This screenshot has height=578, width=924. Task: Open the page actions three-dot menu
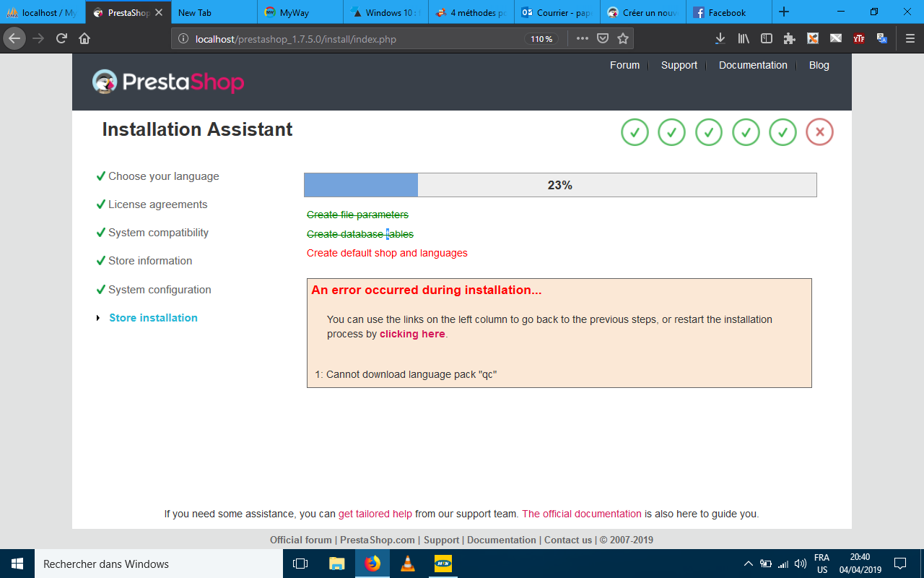(x=582, y=39)
